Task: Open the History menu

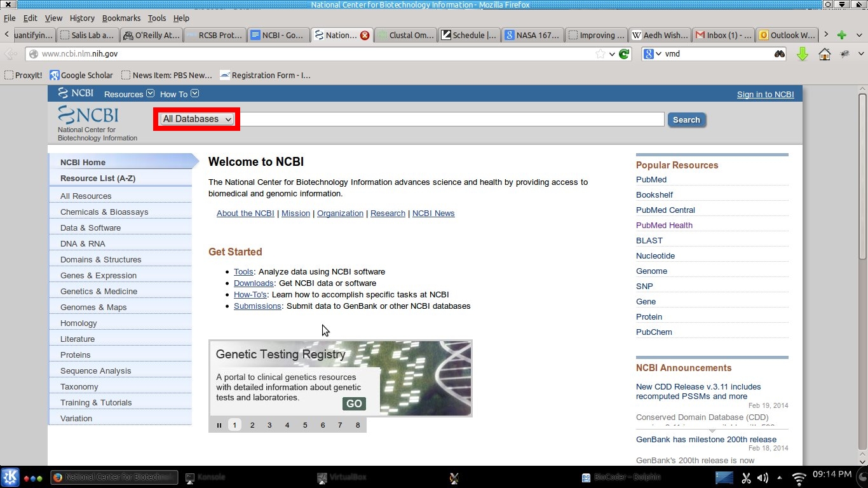Action: [x=82, y=18]
